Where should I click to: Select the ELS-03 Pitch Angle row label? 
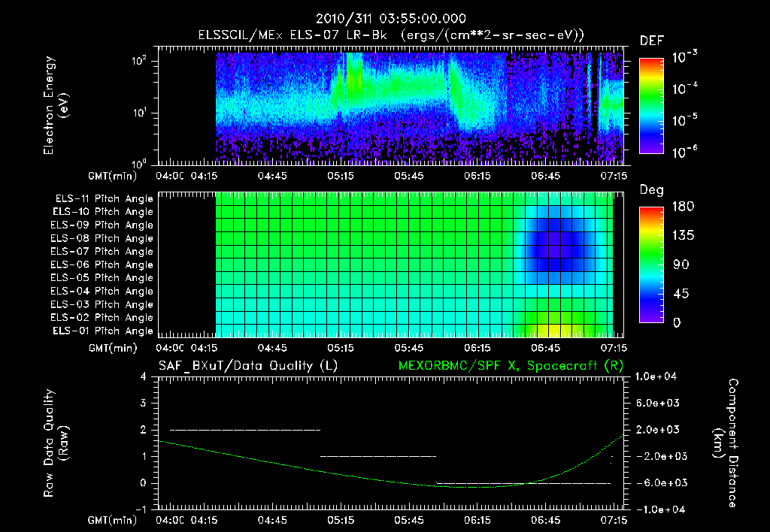[102, 304]
